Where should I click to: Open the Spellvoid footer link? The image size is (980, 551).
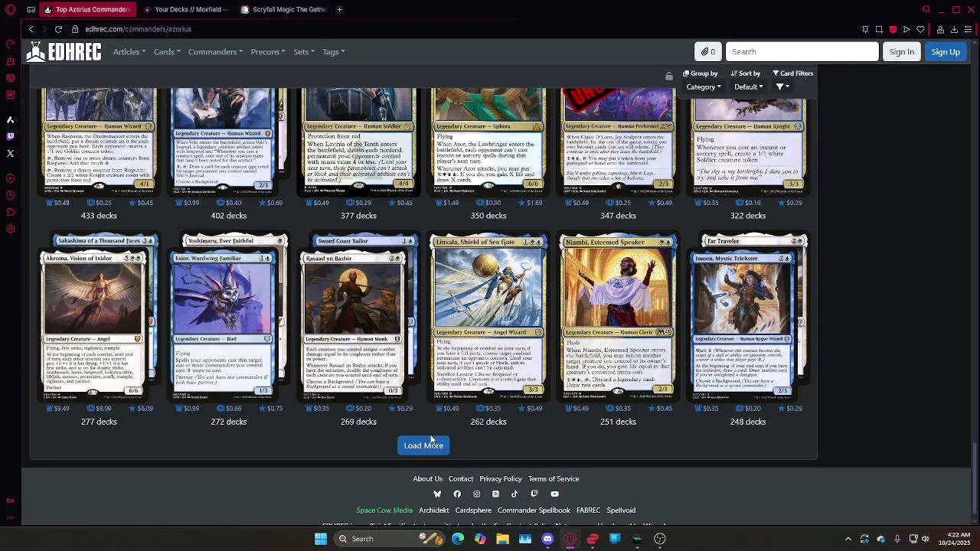(621, 510)
